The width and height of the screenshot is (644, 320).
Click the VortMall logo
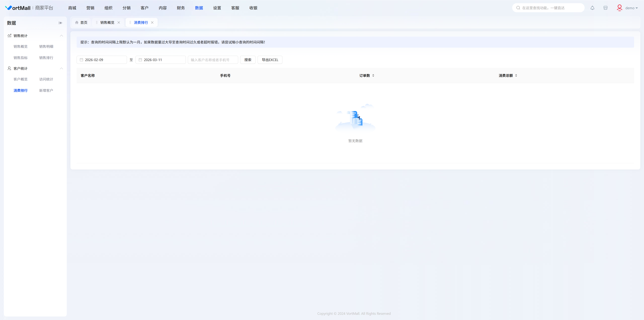pyautogui.click(x=18, y=8)
